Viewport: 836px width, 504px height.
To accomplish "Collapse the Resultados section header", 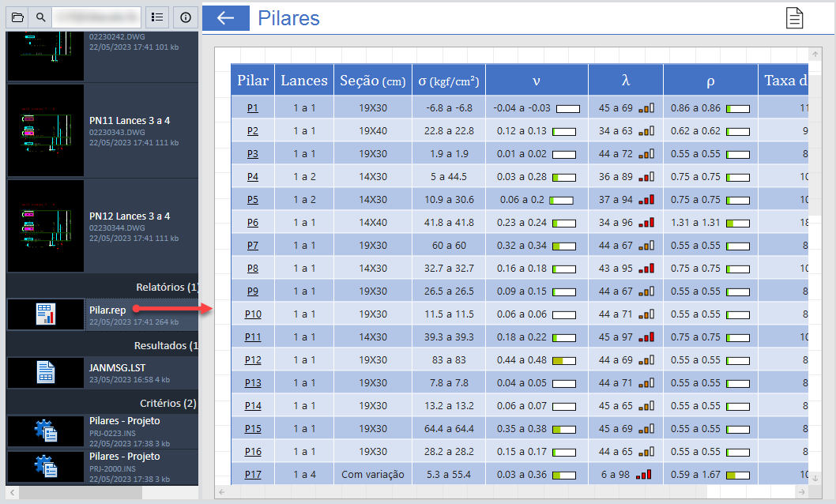I will [x=166, y=345].
